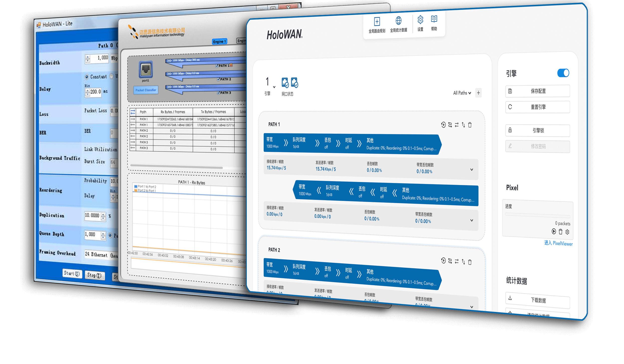This screenshot has width=624, height=364.
Task: Open 全局统计数据 global statistics globe icon
Action: point(398,21)
